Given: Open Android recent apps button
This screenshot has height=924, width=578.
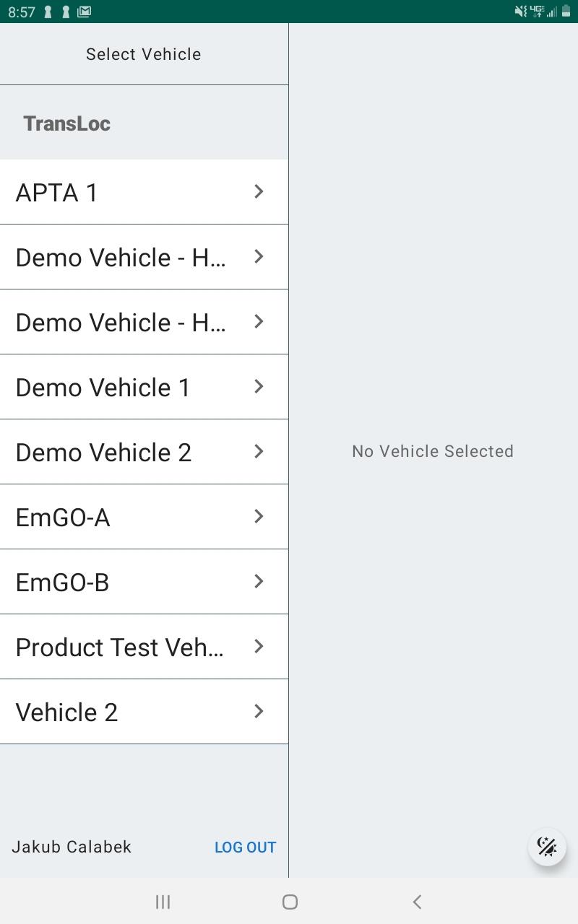Looking at the screenshot, I should [163, 902].
